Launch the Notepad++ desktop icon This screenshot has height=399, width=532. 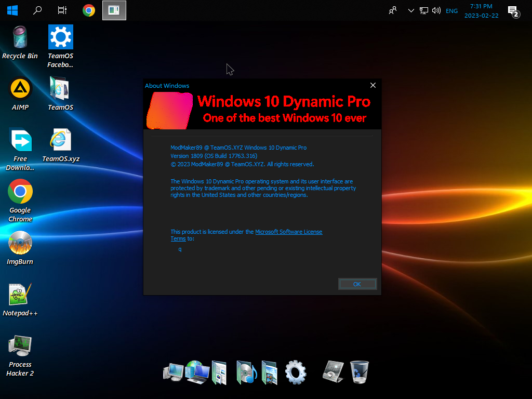(x=20, y=300)
